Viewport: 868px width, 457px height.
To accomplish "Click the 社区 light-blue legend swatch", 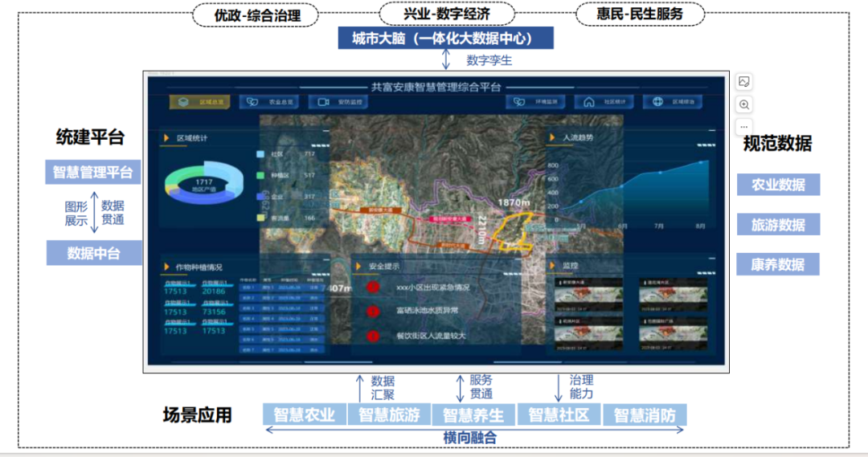I will pos(260,154).
